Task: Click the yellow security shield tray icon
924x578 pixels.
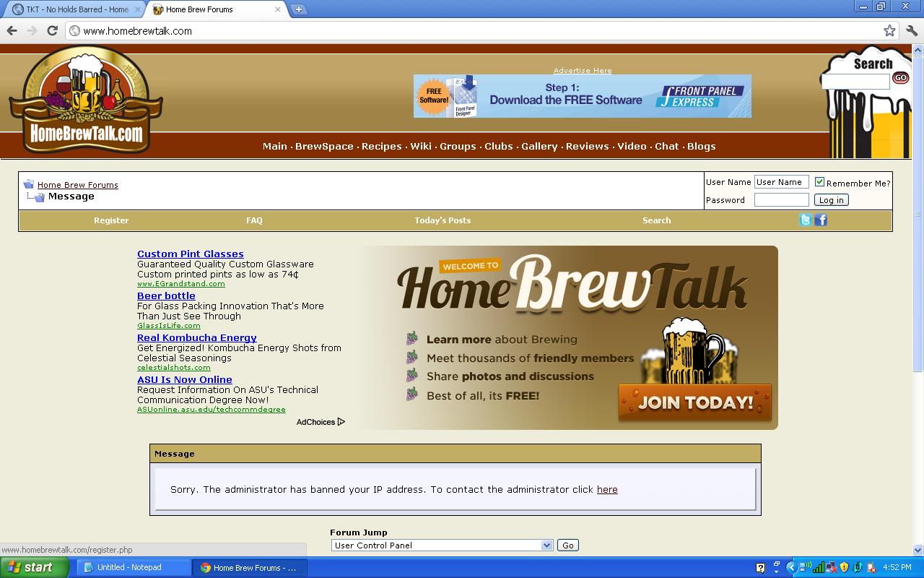Action: [844, 568]
